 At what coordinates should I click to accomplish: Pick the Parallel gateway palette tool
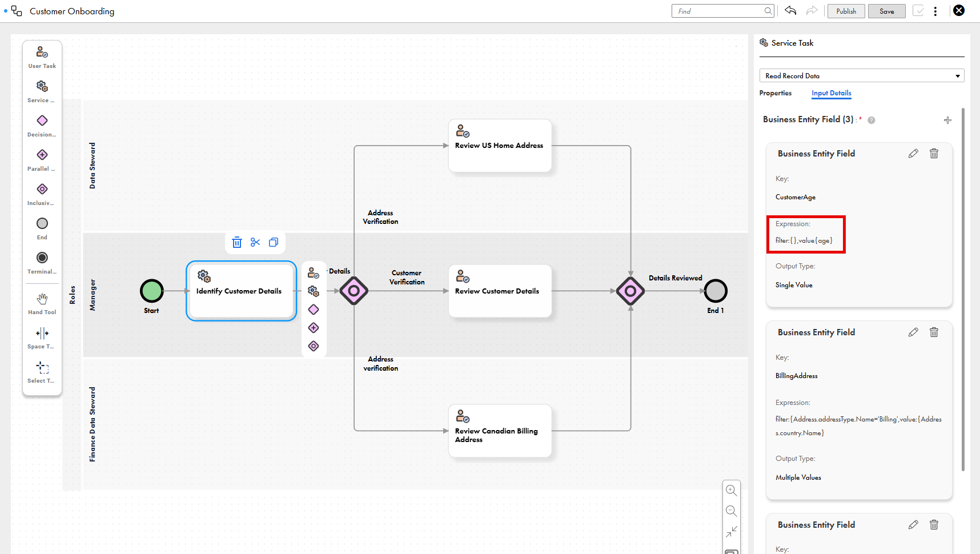pyautogui.click(x=42, y=160)
